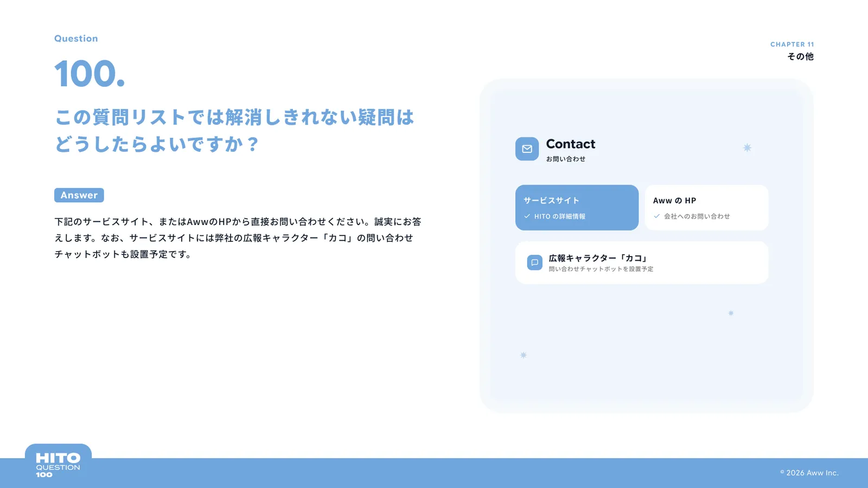The image size is (868, 488).
Task: Click the large 100. question number
Action: coord(90,74)
